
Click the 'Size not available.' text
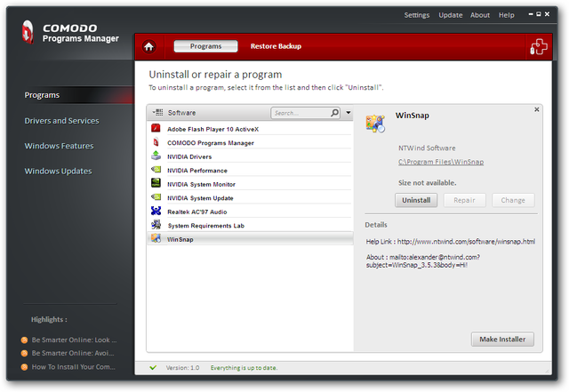427,183
